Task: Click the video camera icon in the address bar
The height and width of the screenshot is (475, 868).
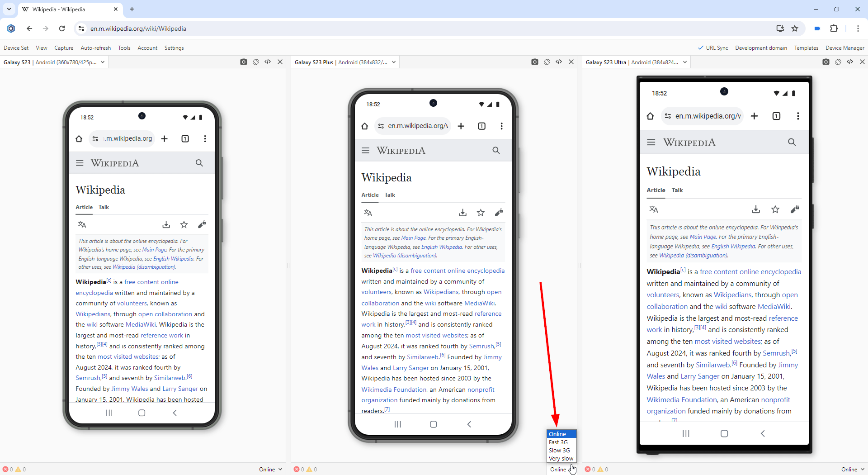Action: coord(817,28)
